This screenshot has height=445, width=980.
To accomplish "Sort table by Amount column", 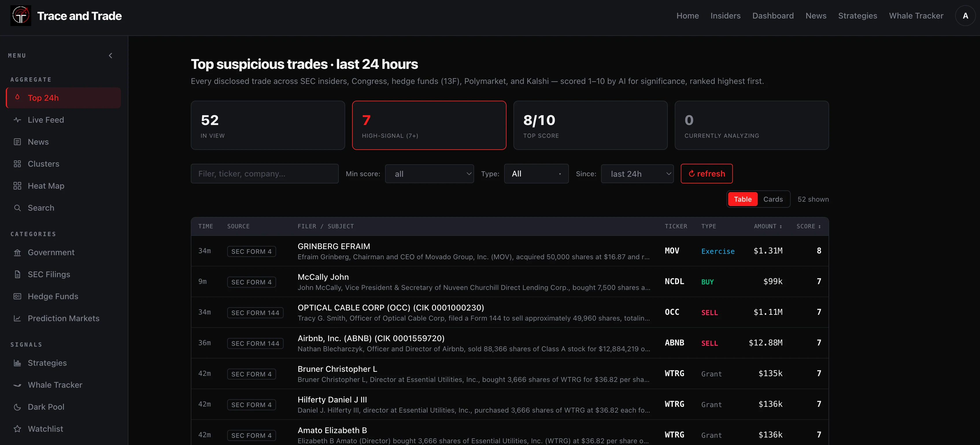I will click(x=768, y=226).
